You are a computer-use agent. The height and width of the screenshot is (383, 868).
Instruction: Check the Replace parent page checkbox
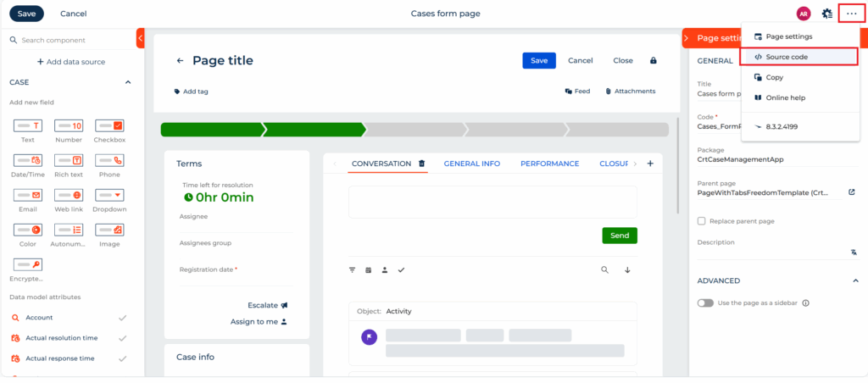pyautogui.click(x=701, y=221)
